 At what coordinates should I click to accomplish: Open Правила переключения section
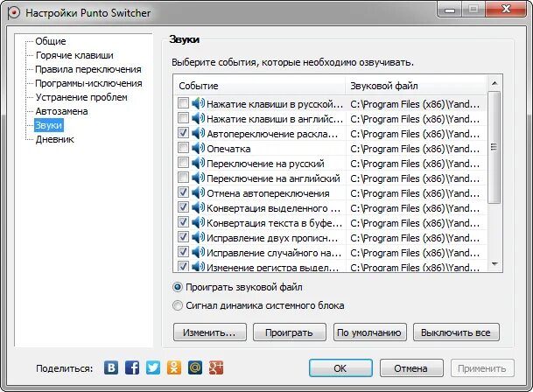88,69
